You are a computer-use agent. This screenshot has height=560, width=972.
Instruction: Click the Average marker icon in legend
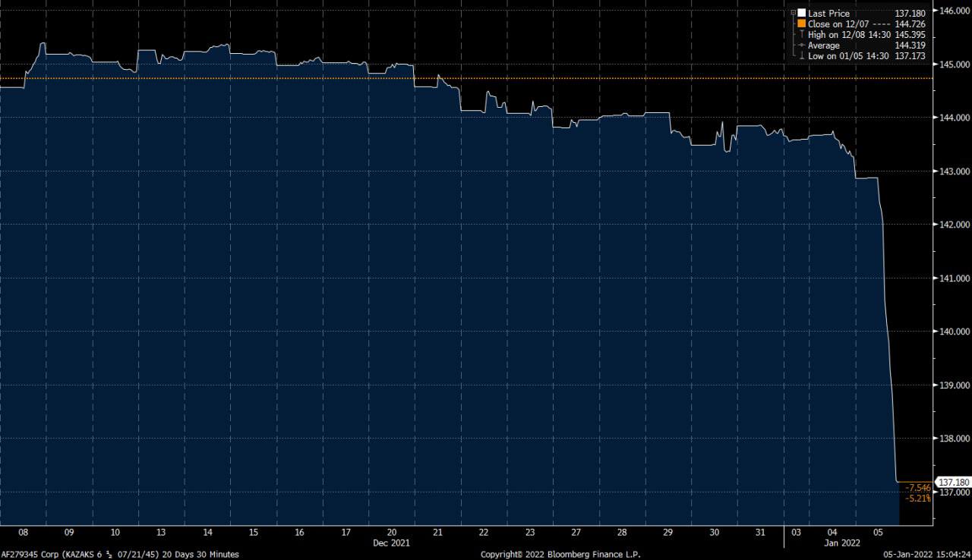[x=801, y=46]
